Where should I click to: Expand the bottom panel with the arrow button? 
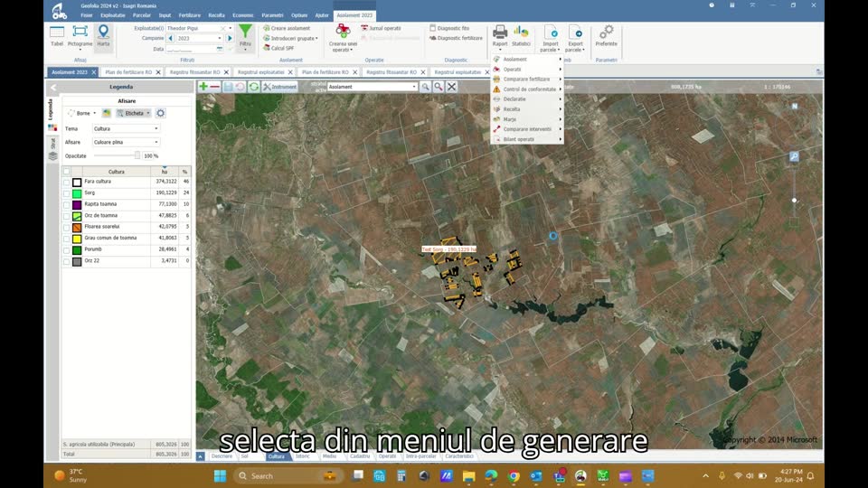pyautogui.click(x=201, y=456)
